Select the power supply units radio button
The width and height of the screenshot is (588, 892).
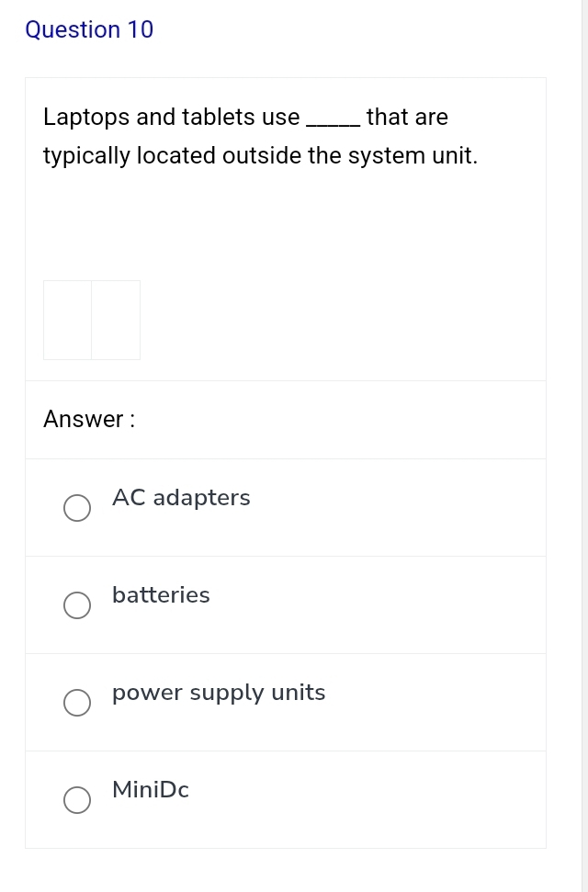click(x=77, y=702)
